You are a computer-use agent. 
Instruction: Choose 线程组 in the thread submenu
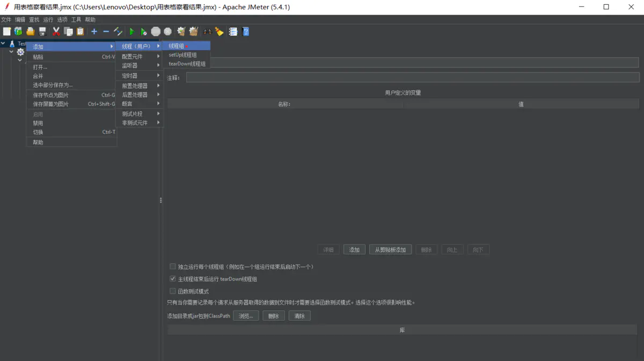[x=186, y=46]
